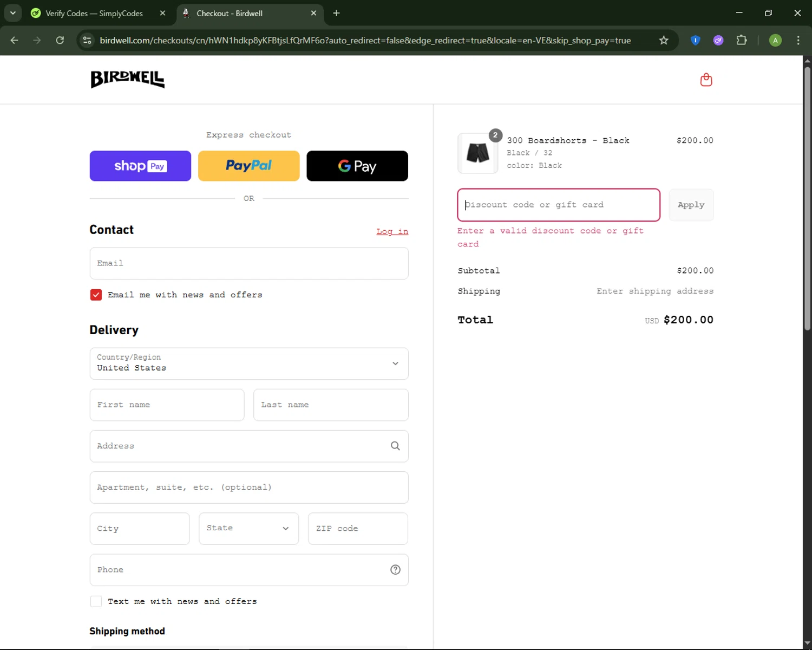Click the City field
Viewport: 812px width, 650px height.
click(x=140, y=529)
